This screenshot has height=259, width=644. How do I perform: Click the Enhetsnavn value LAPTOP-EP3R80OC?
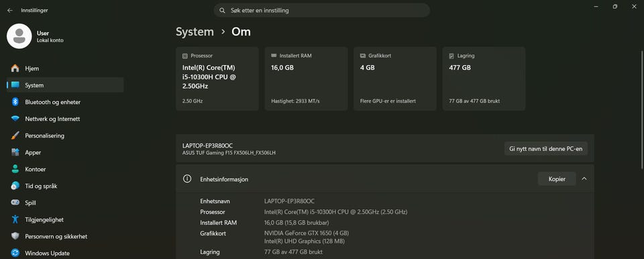(x=289, y=201)
